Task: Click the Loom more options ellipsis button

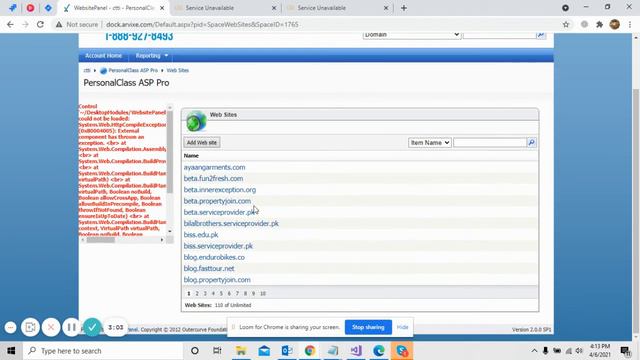Action: [11, 327]
